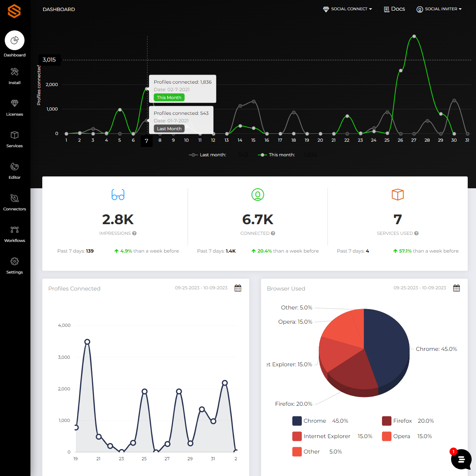Toggle This month series in chart legend
The width and height of the screenshot is (476, 476).
pyautogui.click(x=277, y=155)
